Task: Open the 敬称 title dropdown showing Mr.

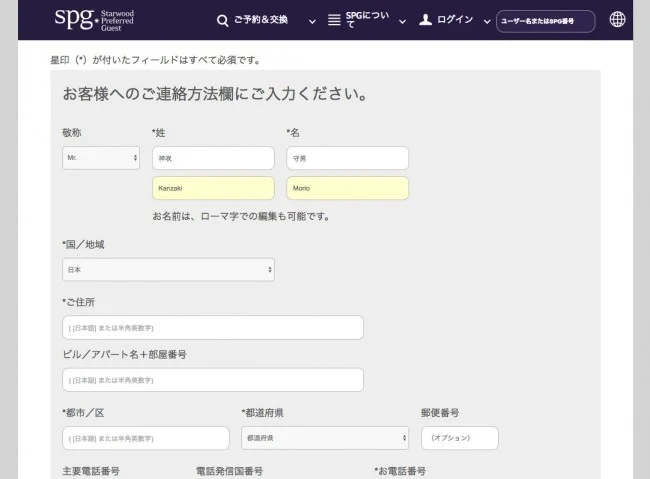Action: point(101,158)
